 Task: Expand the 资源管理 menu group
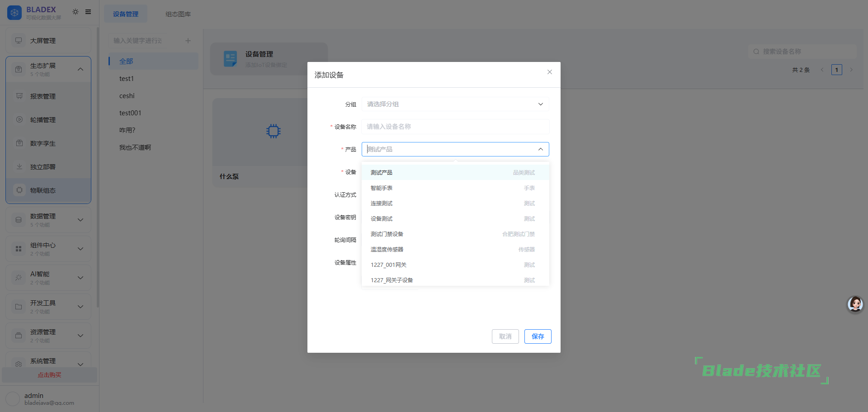[x=80, y=336]
